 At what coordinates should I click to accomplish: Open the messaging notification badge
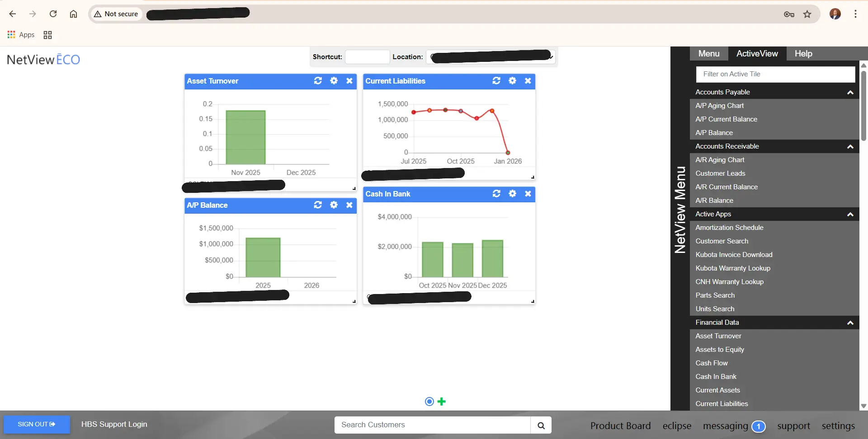pyautogui.click(x=758, y=426)
